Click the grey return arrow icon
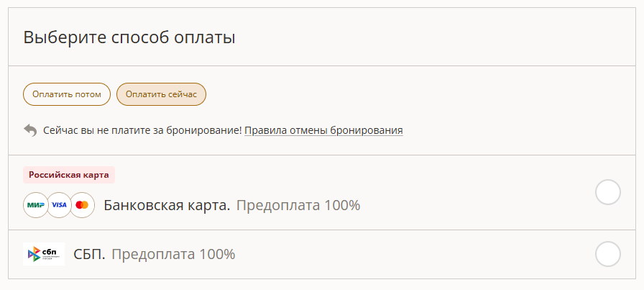The image size is (644, 290). (x=30, y=130)
